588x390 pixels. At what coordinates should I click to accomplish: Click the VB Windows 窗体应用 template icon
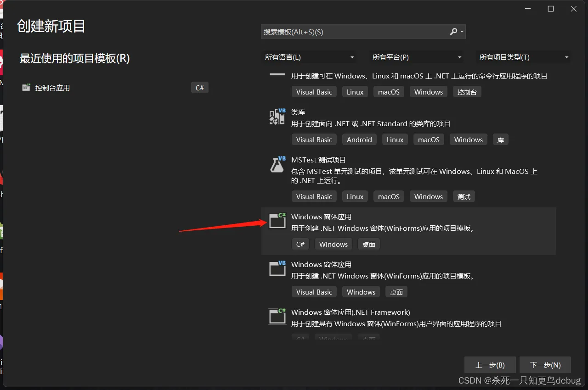[x=277, y=268]
